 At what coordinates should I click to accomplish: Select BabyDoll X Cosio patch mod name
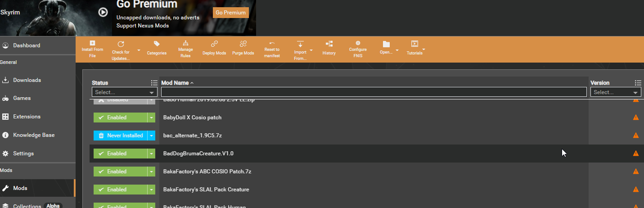[x=192, y=118]
